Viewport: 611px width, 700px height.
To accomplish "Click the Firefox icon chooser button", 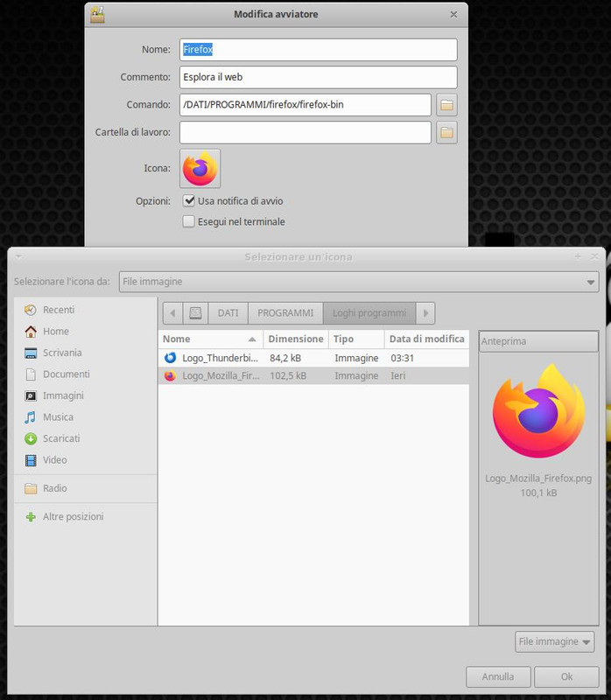I will click(200, 168).
